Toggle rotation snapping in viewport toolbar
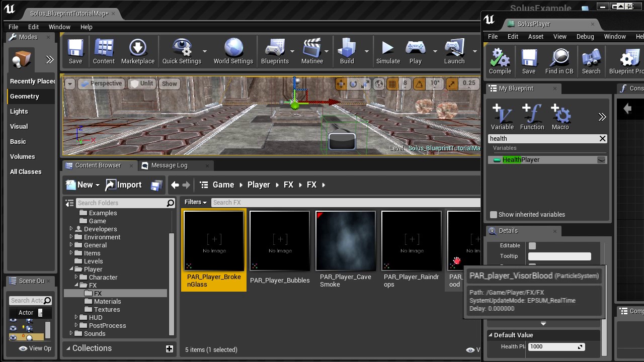Viewport: 644px width, 362px height. [419, 83]
